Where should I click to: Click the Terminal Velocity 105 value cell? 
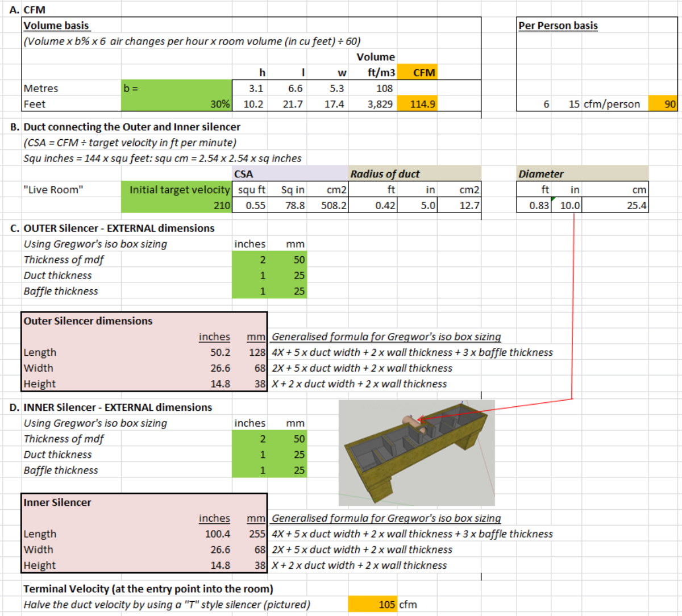coord(373,604)
